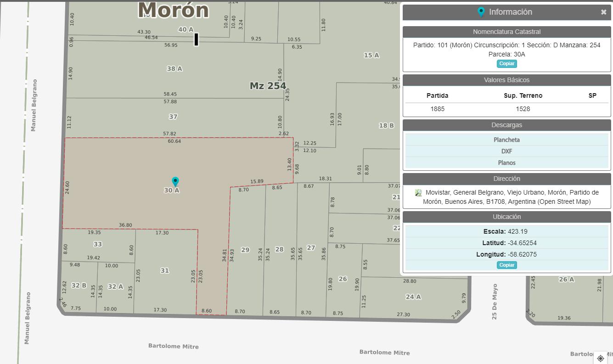Click the teal location pin on parcel 30 A
The image size is (613, 364).
tap(175, 182)
